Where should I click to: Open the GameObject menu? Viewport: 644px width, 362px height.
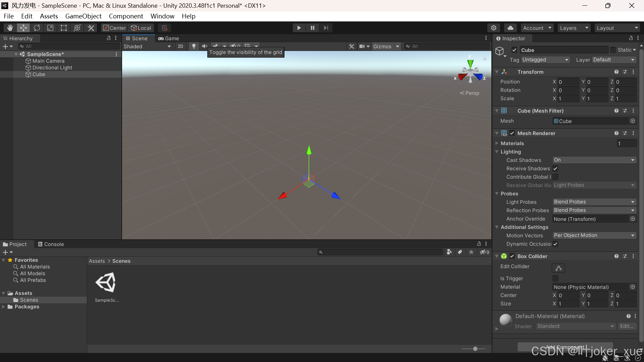click(x=83, y=16)
